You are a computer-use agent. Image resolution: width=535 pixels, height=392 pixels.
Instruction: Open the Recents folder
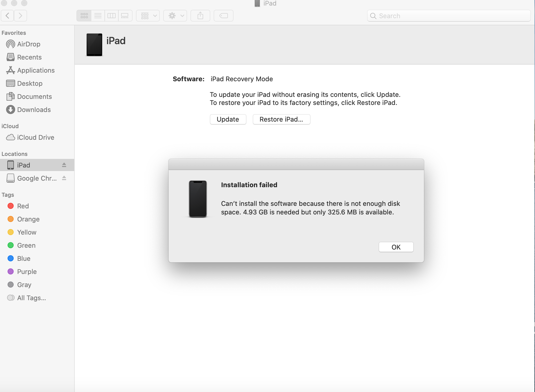[x=29, y=57]
